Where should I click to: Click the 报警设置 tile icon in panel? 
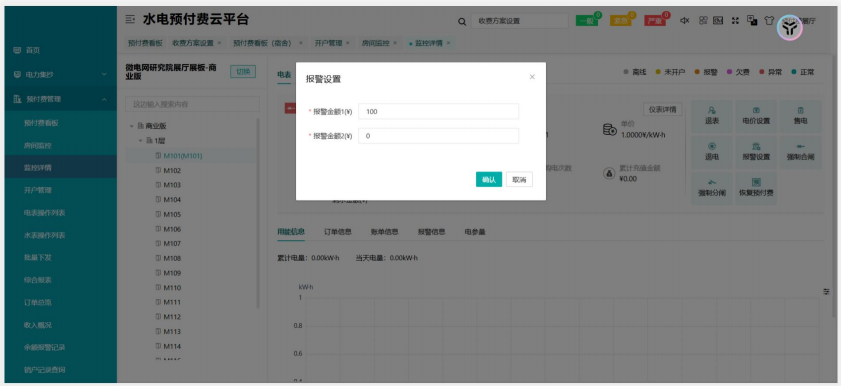point(756,146)
